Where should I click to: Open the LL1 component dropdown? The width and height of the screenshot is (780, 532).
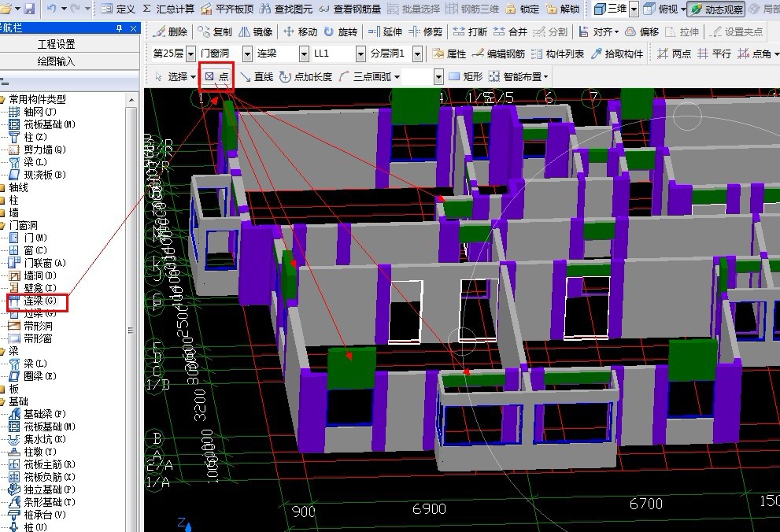coord(360,54)
